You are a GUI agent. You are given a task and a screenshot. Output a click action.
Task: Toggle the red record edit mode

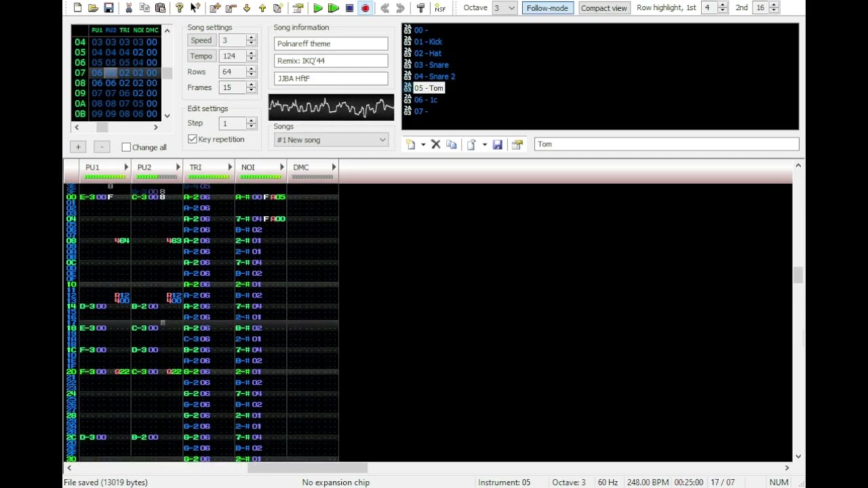pos(365,8)
